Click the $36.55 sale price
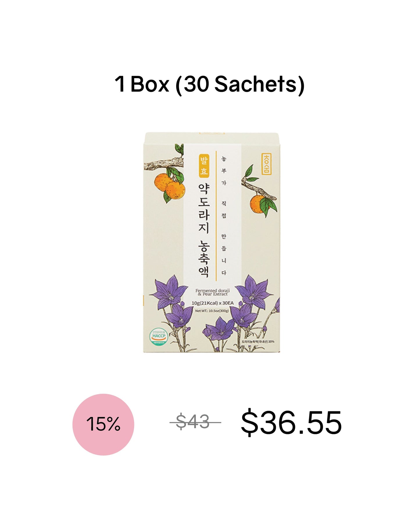Viewport: 420px width, 525px height. 291,422
